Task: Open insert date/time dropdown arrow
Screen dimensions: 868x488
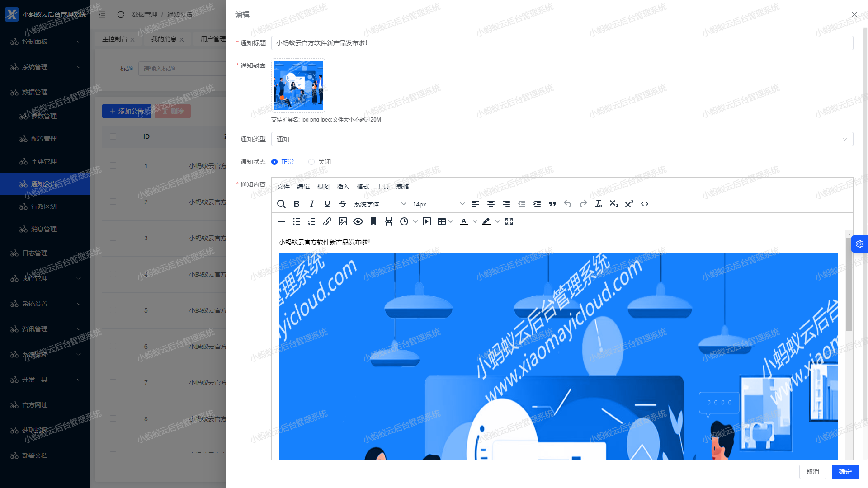Action: click(415, 221)
